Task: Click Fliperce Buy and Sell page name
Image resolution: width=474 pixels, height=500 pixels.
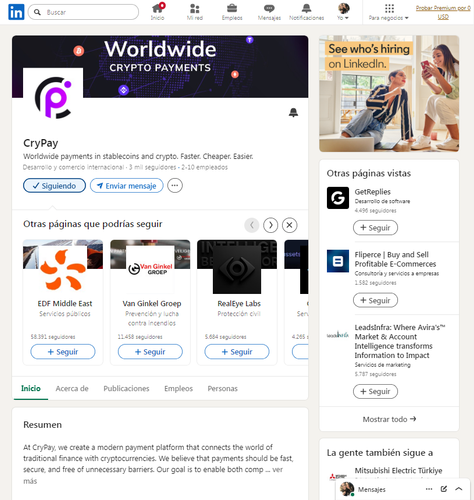Action: click(x=395, y=259)
